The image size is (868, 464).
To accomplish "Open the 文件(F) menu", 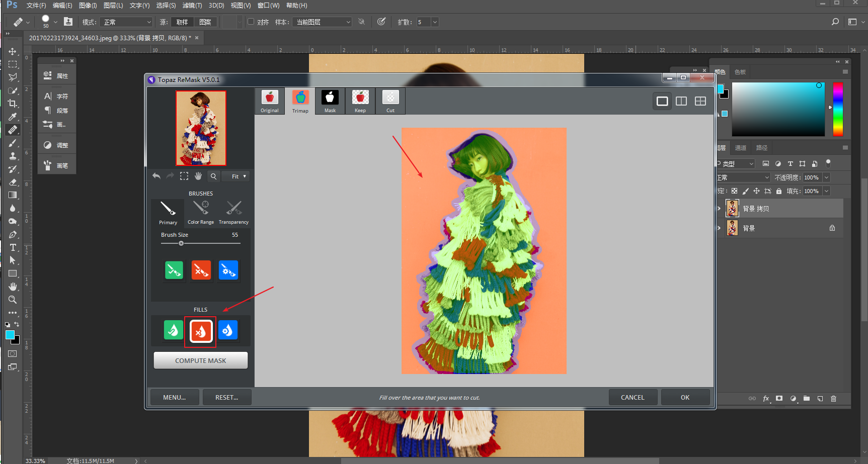I will tap(36, 6).
